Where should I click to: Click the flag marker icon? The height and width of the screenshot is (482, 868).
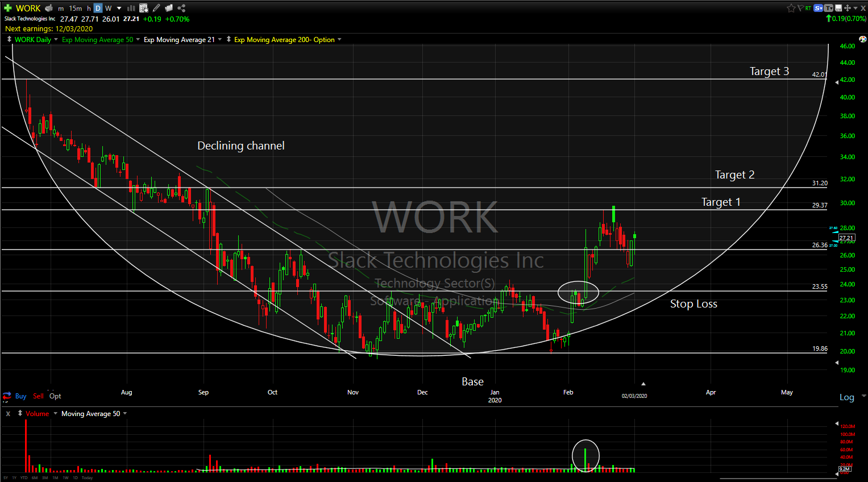pyautogui.click(x=800, y=8)
